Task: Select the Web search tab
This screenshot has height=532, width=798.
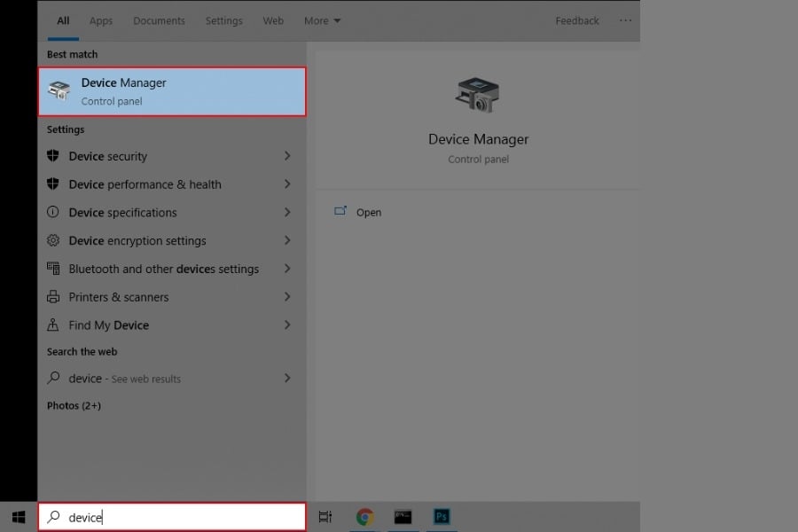Action: pyautogui.click(x=273, y=20)
